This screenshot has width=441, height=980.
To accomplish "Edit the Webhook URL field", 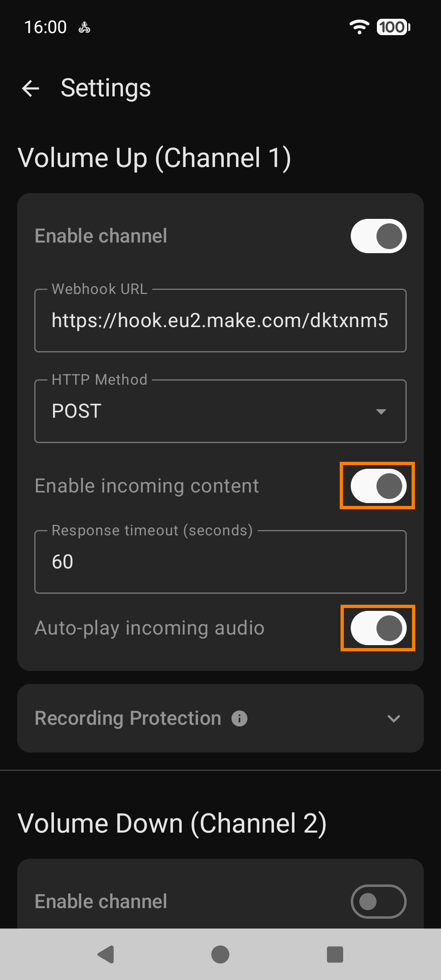I will pos(220,321).
